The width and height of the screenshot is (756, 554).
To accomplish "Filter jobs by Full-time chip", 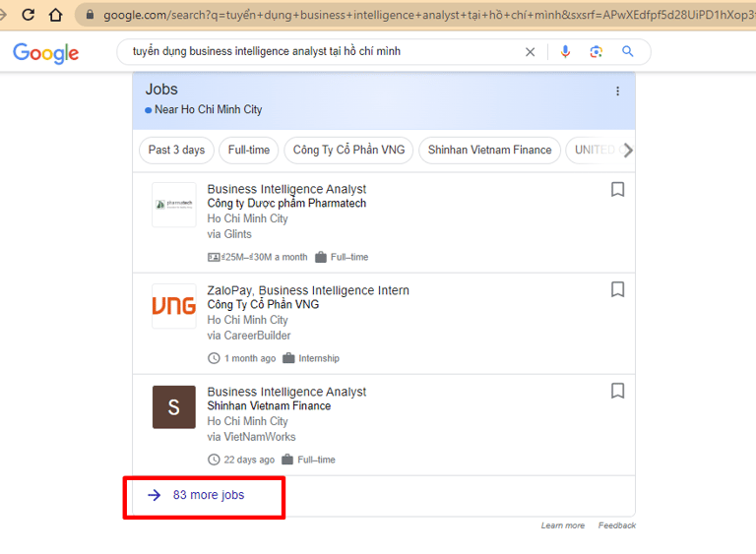I will click(x=249, y=150).
